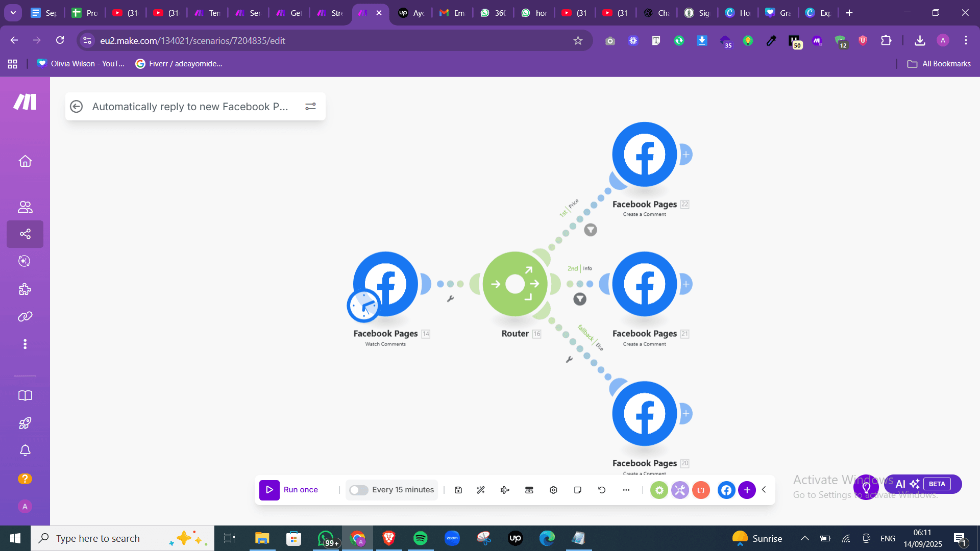The image size is (980, 551).
Task: Open the orange text parser icon
Action: (701, 490)
